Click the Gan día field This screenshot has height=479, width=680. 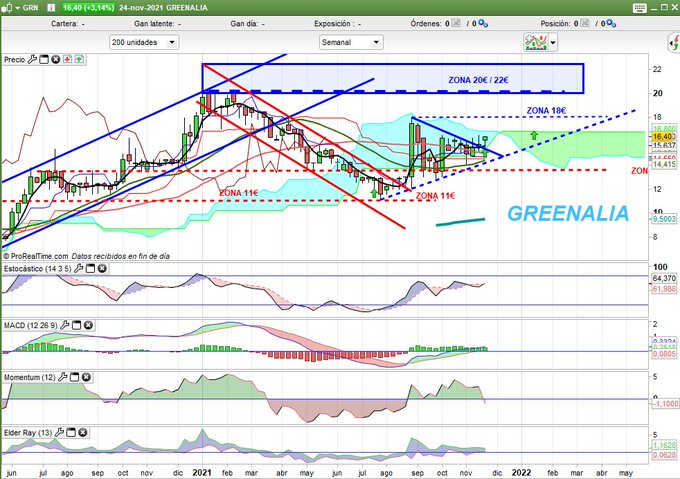248,24
